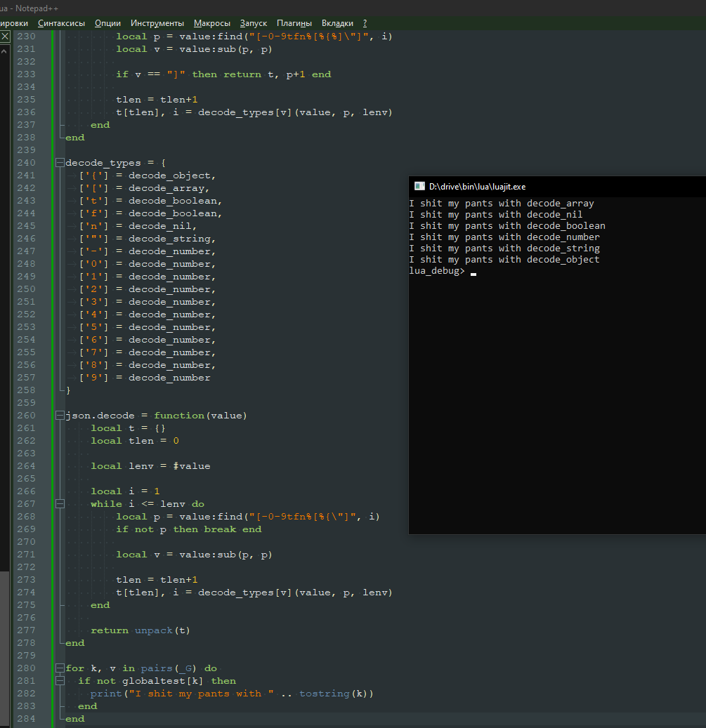Viewport: 706px width, 728px height.
Task: Open the Запуск menu
Action: [x=254, y=23]
